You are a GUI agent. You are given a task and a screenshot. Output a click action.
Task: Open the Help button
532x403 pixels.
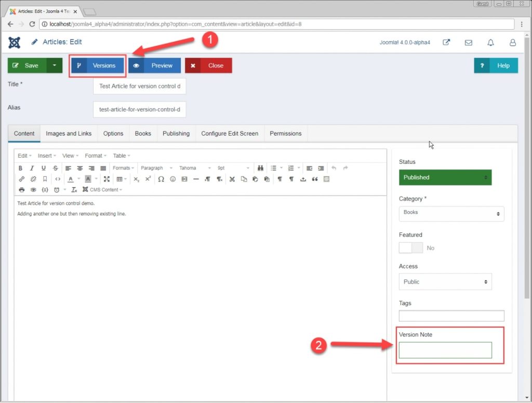coord(496,66)
